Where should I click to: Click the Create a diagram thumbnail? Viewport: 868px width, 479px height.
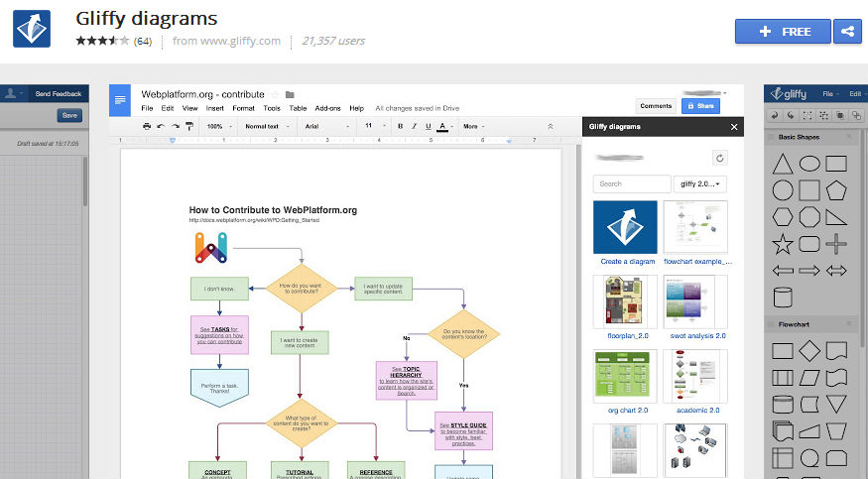tap(625, 227)
